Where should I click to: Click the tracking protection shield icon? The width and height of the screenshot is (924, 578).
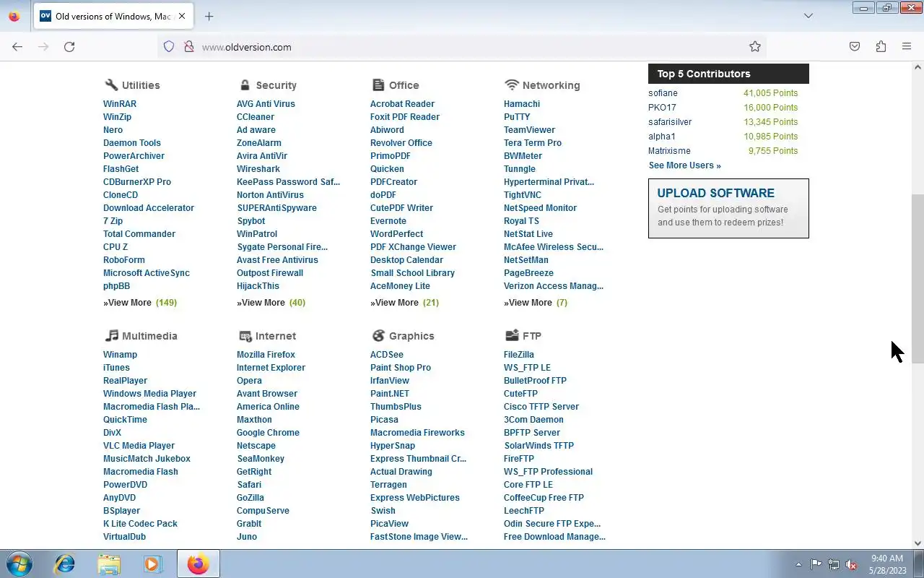[169, 47]
